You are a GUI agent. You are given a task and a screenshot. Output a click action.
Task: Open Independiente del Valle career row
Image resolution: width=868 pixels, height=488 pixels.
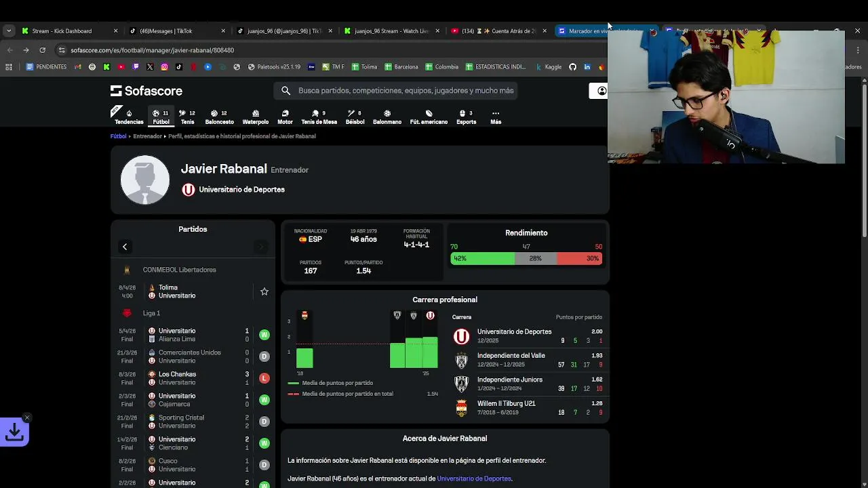click(x=527, y=360)
